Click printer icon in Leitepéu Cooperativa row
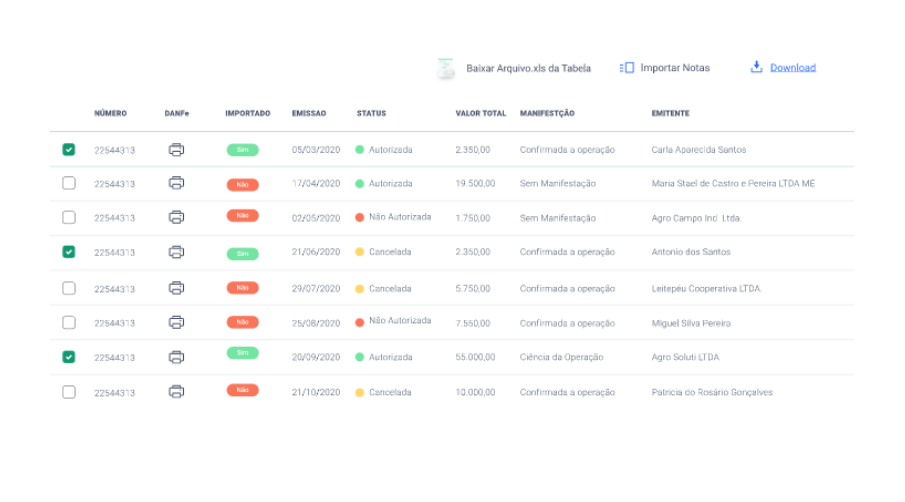This screenshot has height=502, width=905. coord(176,288)
